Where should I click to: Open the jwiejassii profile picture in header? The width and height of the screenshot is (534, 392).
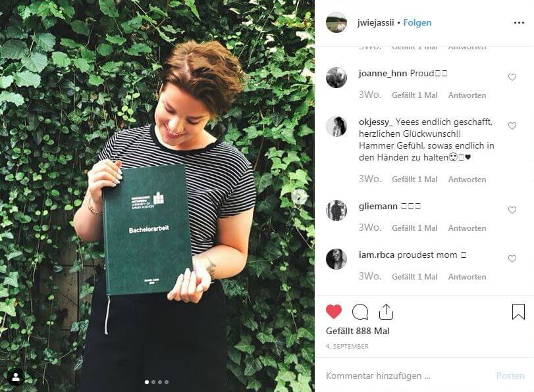coord(336,22)
